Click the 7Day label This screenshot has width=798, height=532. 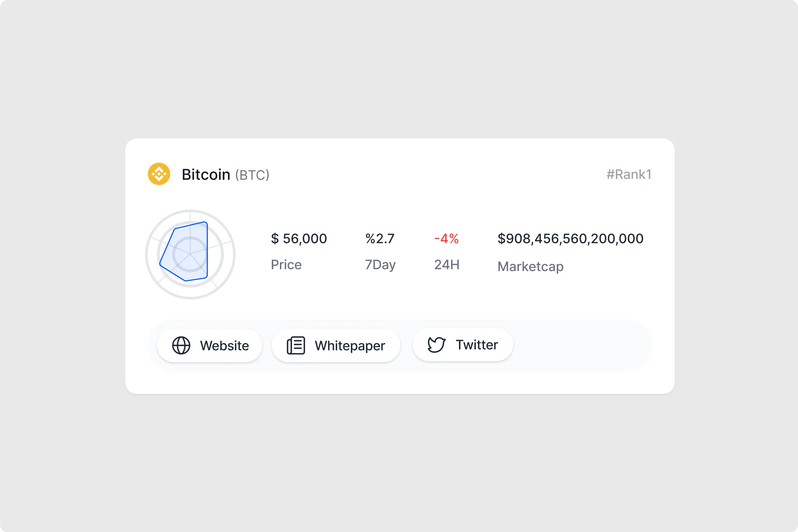point(380,265)
